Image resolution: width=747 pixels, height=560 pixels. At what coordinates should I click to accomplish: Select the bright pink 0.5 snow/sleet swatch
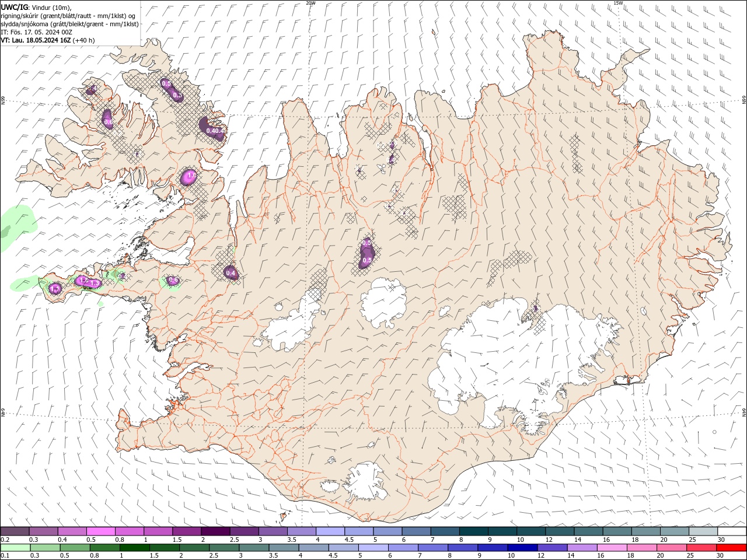click(100, 531)
